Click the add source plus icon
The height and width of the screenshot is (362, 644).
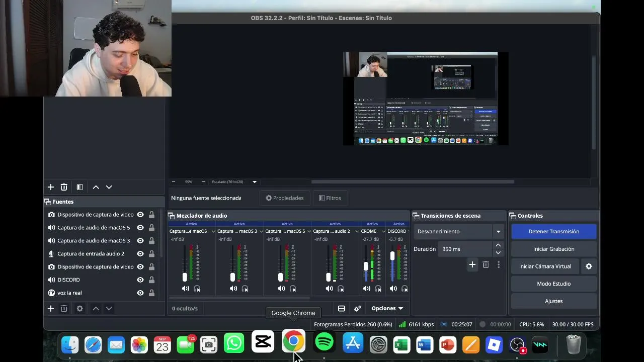coord(50,309)
